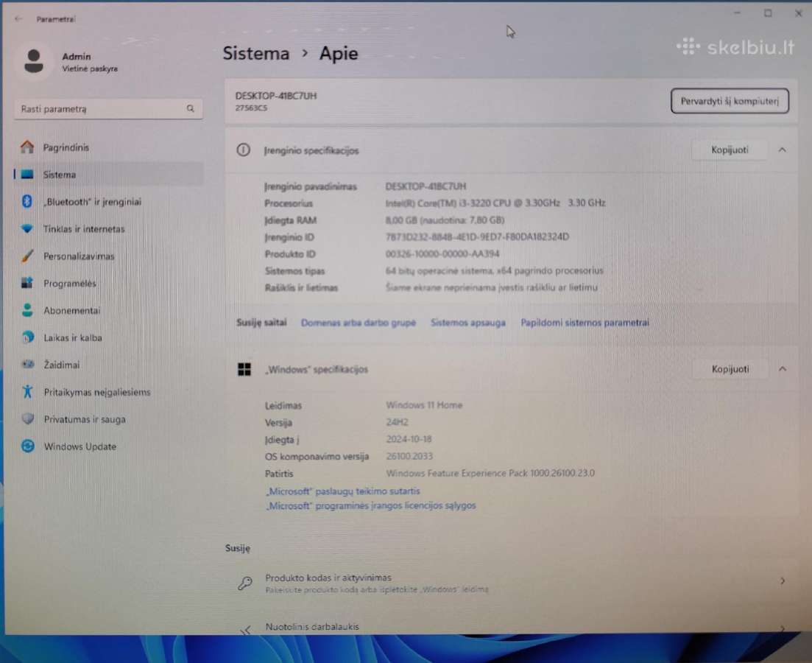The height and width of the screenshot is (663, 812).
Task: Click the Įrenginio ID value
Action: click(x=477, y=236)
